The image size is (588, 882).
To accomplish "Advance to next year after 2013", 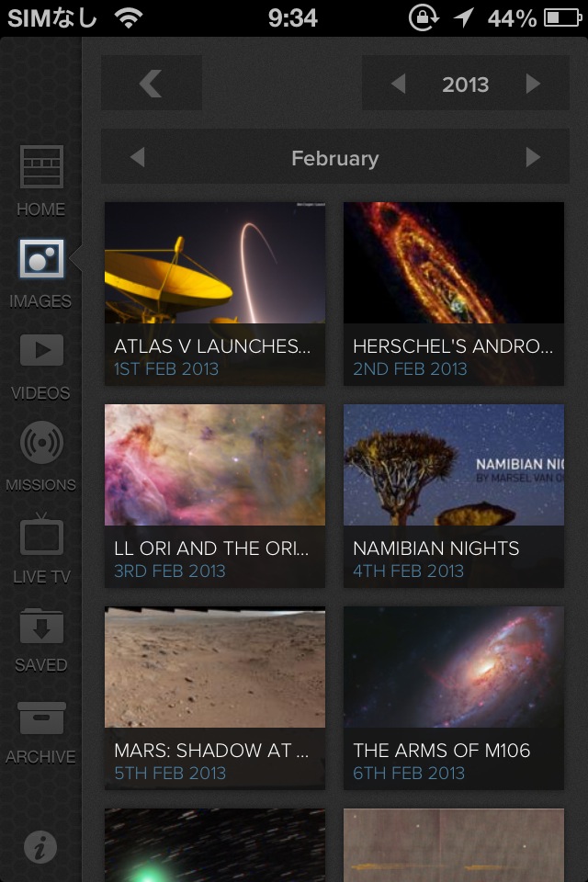I will pos(534,84).
